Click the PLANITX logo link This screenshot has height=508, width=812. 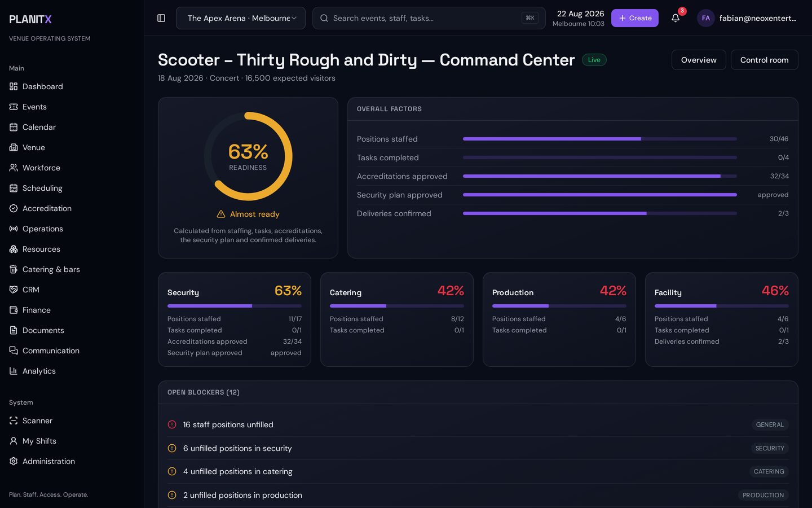click(30, 19)
